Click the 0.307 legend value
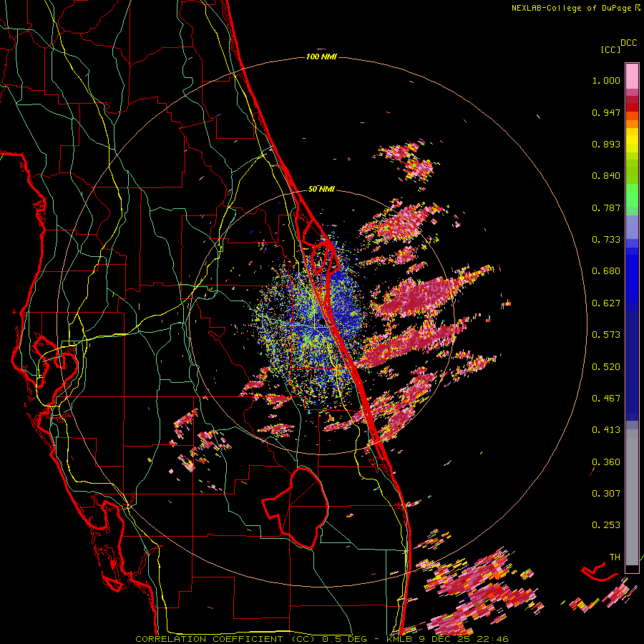The height and width of the screenshot is (644, 644). coord(606,494)
